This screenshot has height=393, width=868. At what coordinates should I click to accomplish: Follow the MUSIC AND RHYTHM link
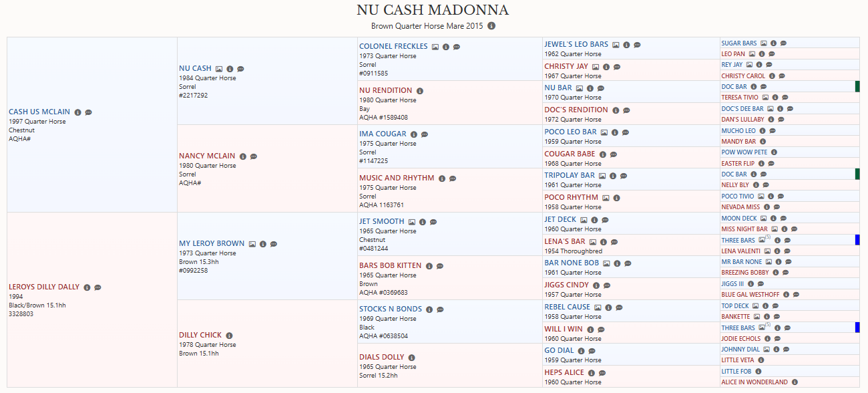(x=397, y=178)
